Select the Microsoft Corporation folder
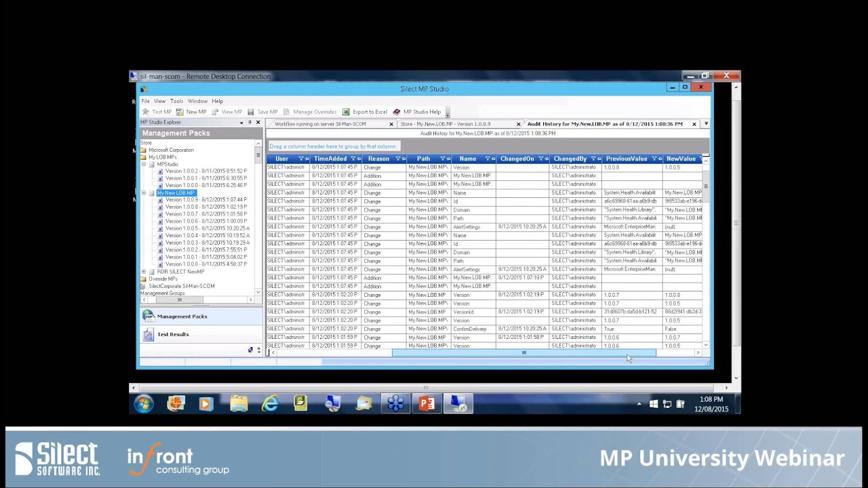Image resolution: width=868 pixels, height=488 pixels. [x=171, y=150]
